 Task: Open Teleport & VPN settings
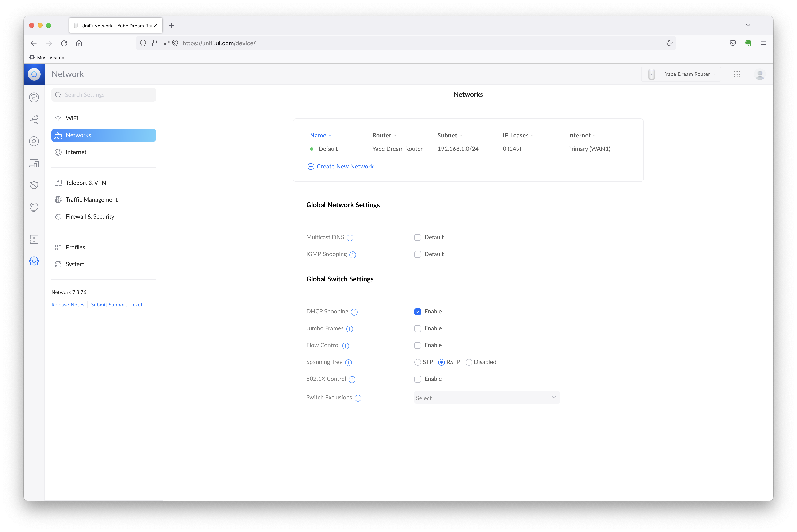tap(104, 183)
